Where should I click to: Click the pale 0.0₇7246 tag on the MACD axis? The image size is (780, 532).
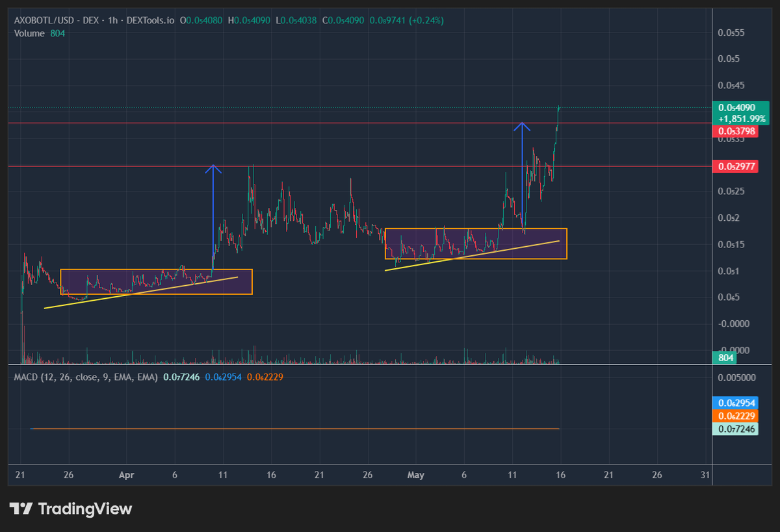(x=736, y=429)
